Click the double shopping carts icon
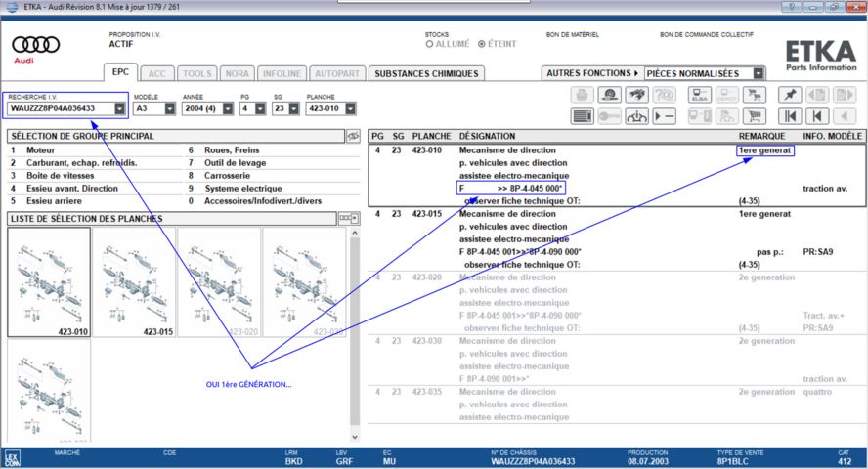 coord(755,95)
